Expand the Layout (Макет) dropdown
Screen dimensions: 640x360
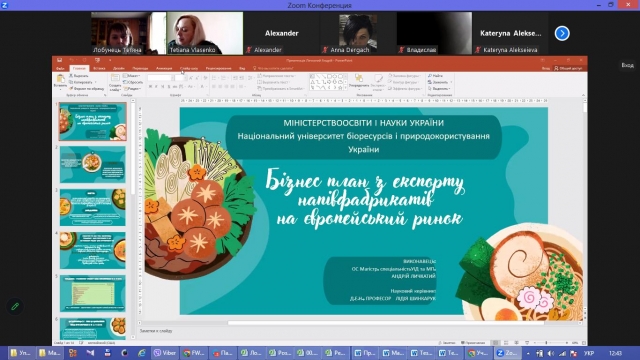[132, 76]
